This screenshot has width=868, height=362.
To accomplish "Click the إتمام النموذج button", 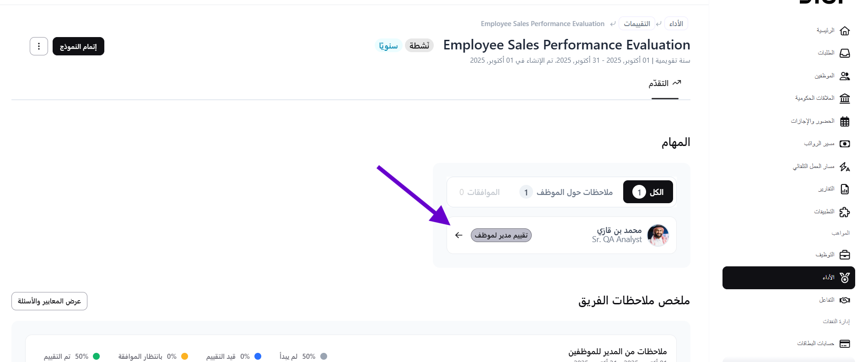I will (x=78, y=46).
